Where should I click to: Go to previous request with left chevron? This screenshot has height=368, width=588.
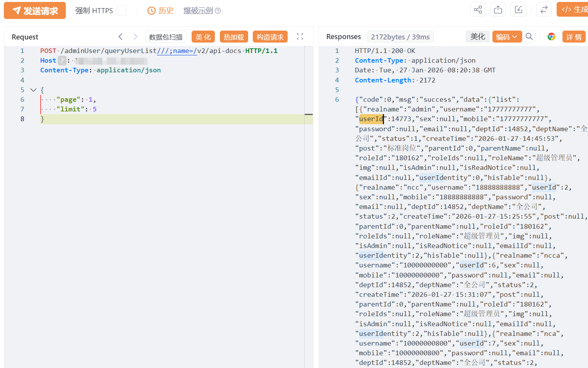coord(120,37)
